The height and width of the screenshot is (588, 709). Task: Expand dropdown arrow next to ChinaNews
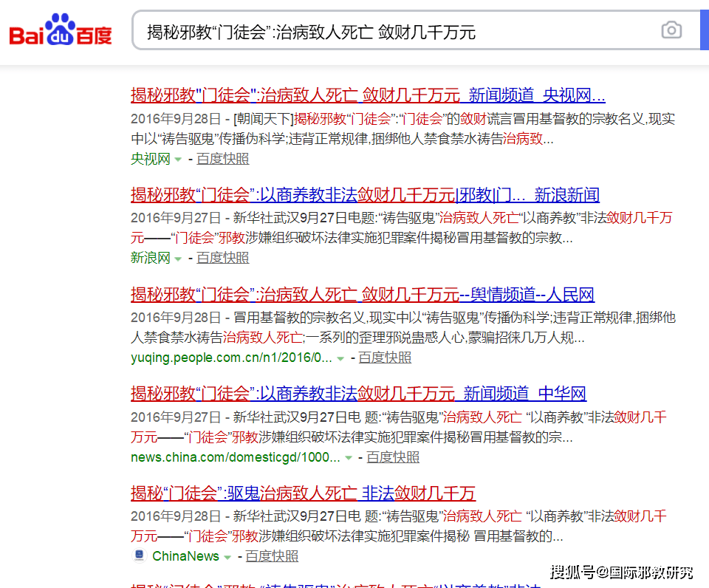coord(227,557)
